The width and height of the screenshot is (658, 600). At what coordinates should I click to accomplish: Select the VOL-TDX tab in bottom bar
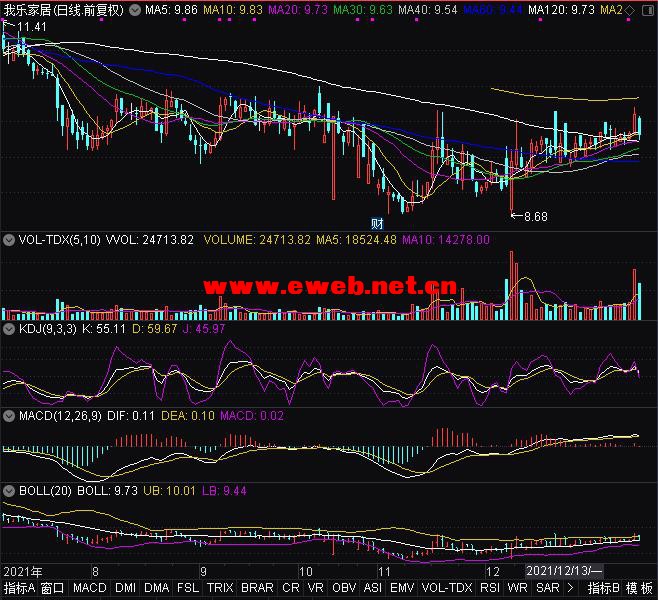click(x=447, y=589)
